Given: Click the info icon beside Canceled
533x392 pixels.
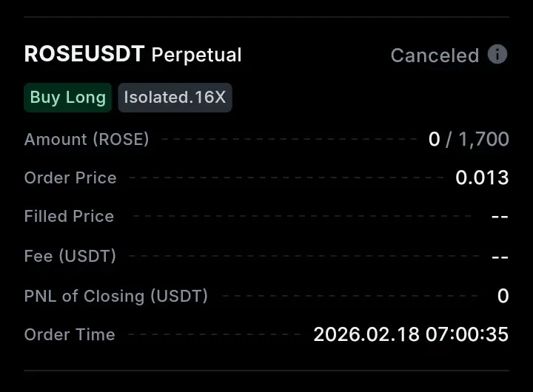Looking at the screenshot, I should [x=497, y=54].
